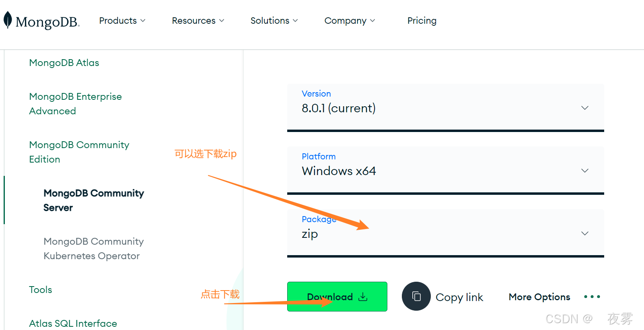
Task: Click the chevron next to Solutions menu
Action: point(296,21)
